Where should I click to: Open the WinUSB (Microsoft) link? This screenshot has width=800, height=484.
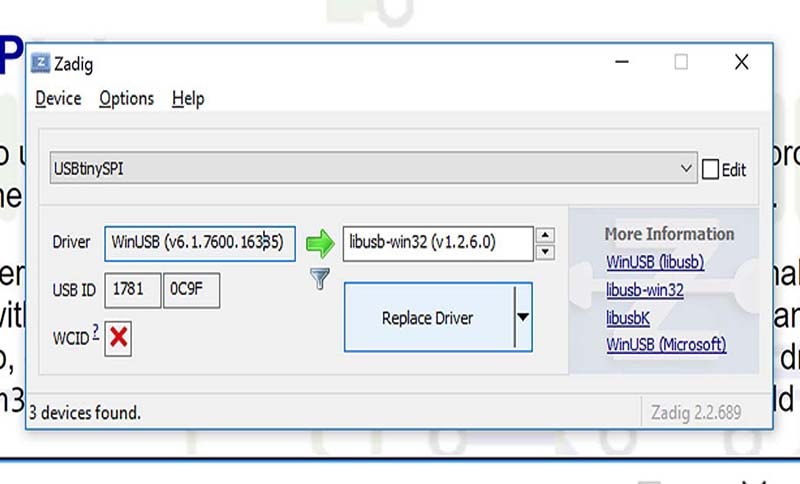(x=666, y=345)
